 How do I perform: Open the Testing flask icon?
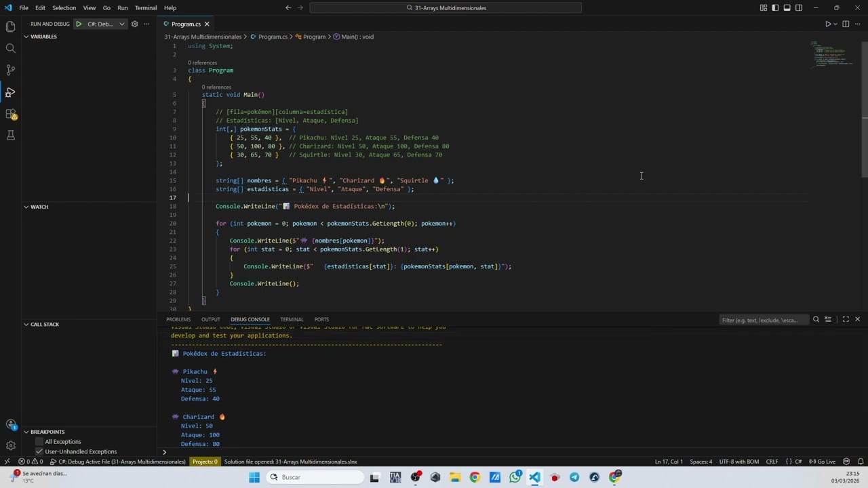10,136
